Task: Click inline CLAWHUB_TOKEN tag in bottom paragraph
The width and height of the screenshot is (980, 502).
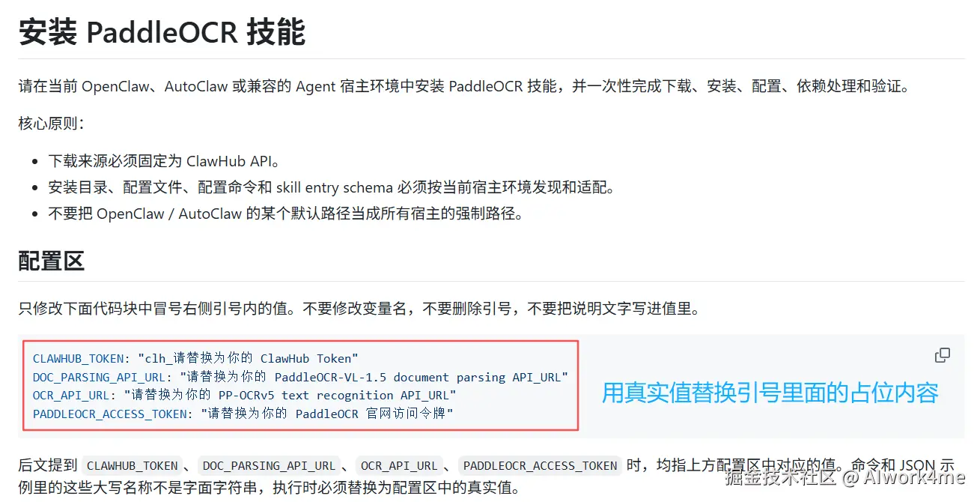Action: pyautogui.click(x=133, y=466)
